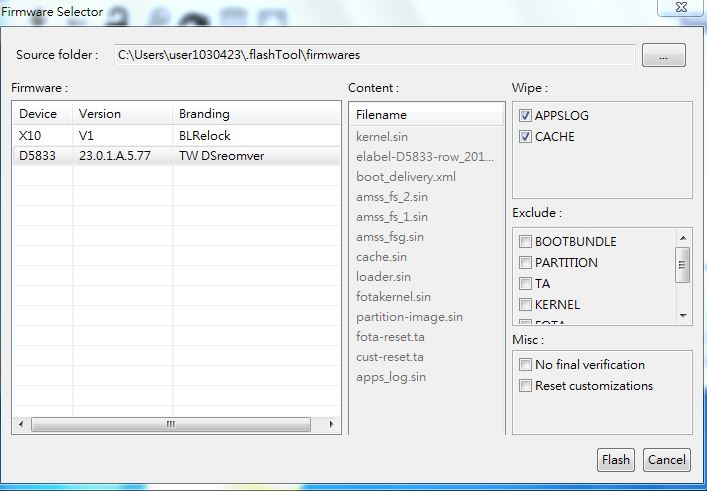Viewport: 707px width, 491px height.
Task: Select the D5833 device firmware row
Action: [177, 156]
